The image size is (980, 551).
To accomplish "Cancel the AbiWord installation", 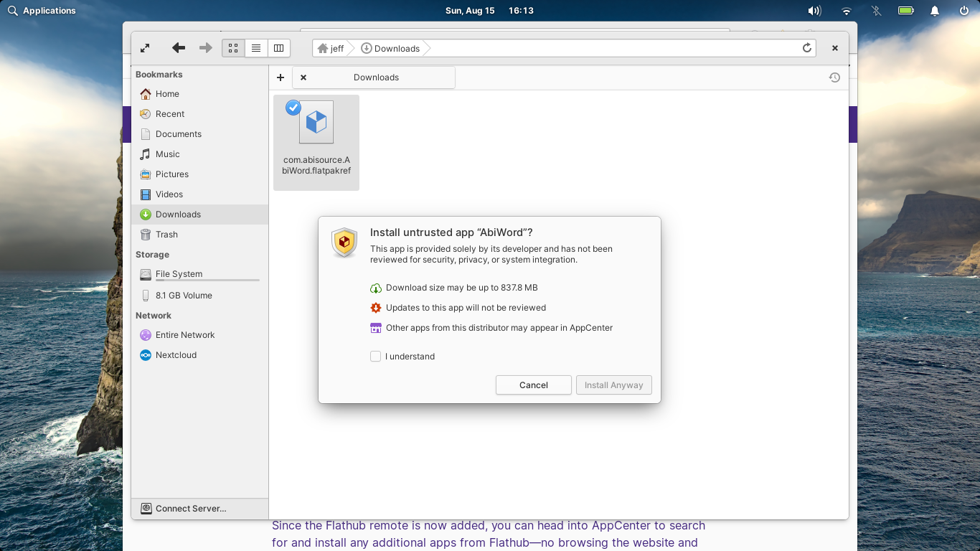I will 534,385.
